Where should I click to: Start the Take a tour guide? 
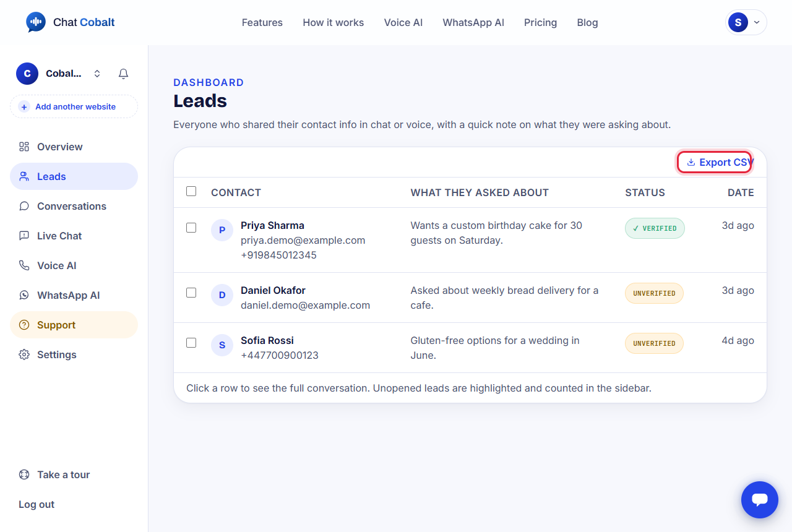[64, 474]
